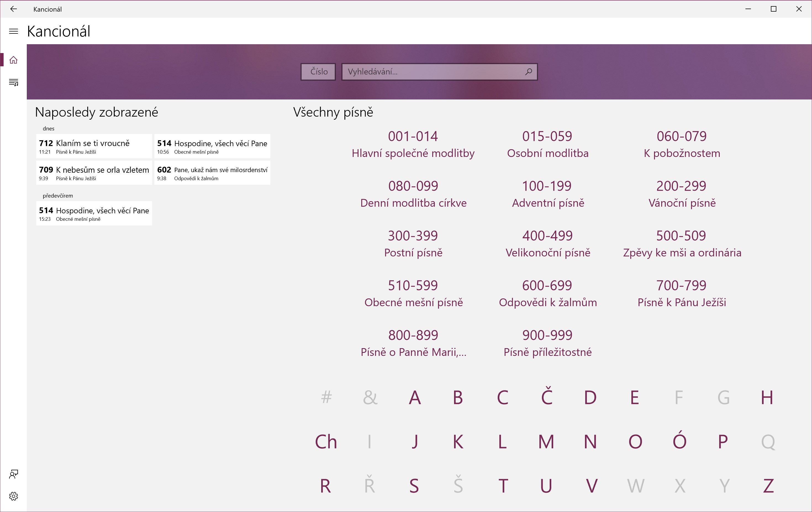Screen dimensions: 812x512
Task: Select letter Č in alphabet index
Action: point(547,397)
